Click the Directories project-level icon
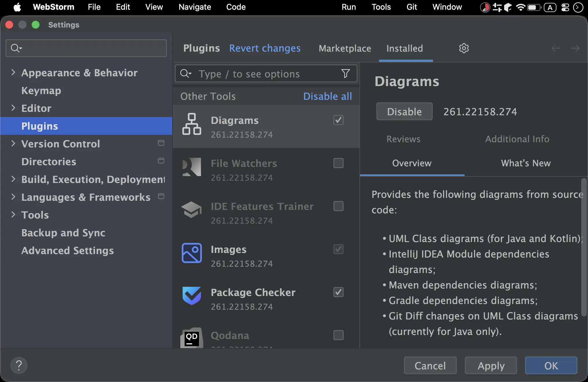The width and height of the screenshot is (588, 382). pos(161,161)
